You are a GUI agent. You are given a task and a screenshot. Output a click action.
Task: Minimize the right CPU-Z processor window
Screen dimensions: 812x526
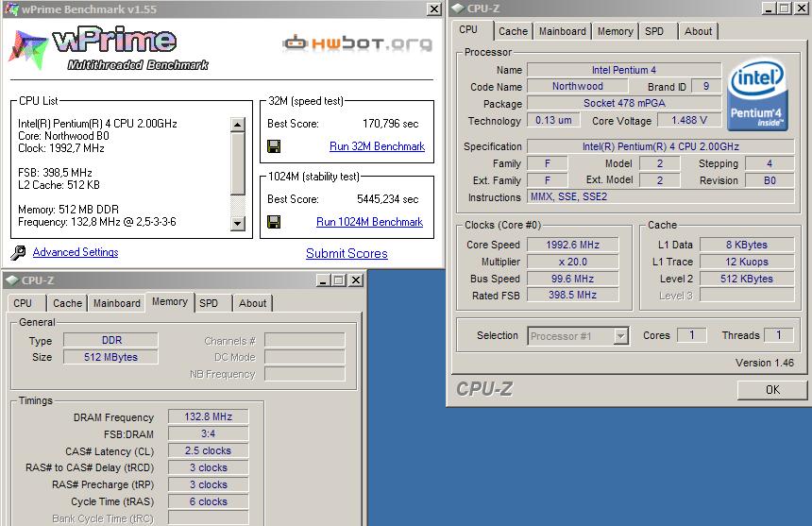[x=769, y=8]
